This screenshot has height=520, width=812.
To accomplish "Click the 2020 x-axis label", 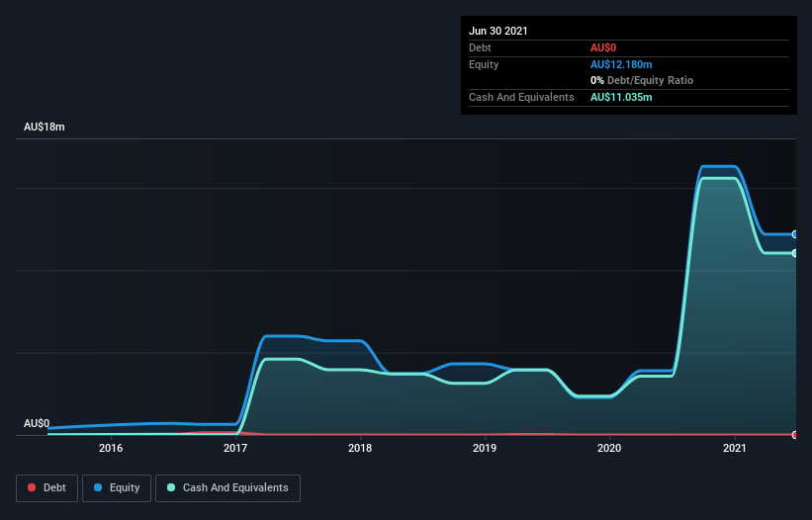I will (609, 448).
